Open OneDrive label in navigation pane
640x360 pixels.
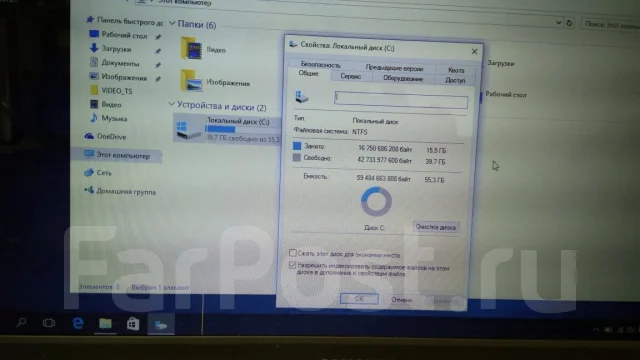pyautogui.click(x=111, y=136)
